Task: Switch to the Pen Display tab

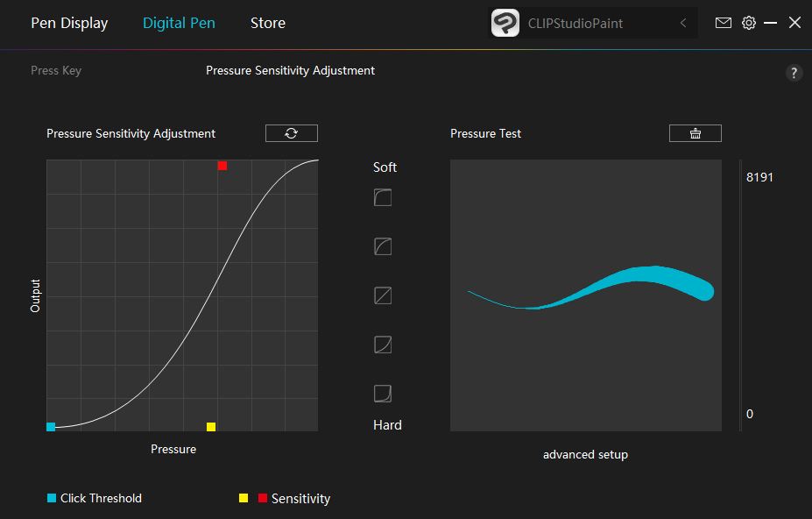Action: click(69, 23)
